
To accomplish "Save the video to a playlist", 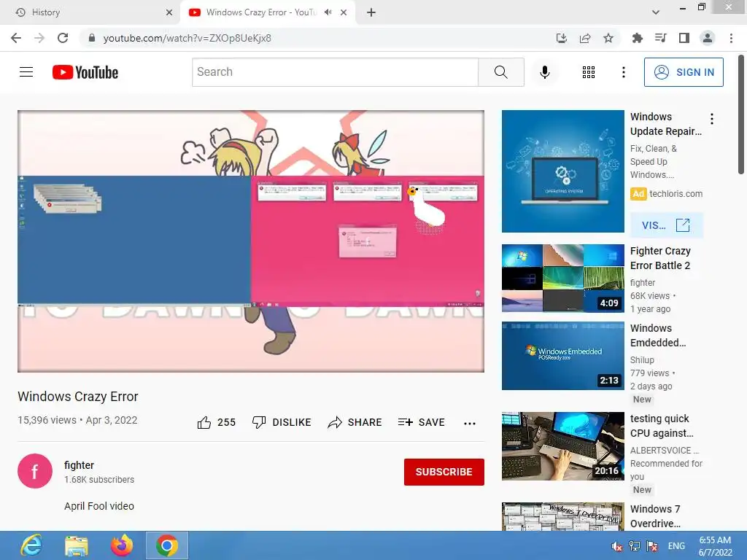I will (421, 422).
